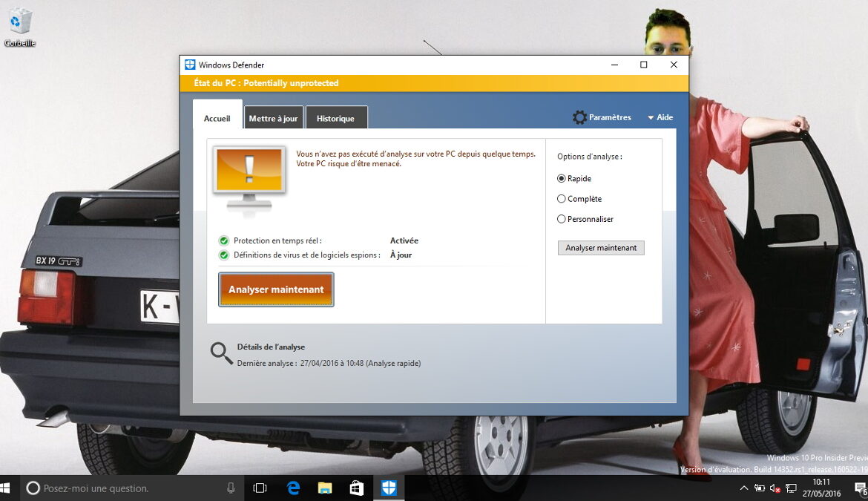Switch to the Mettre à jour tab
Viewport: 868px width, 501px height.
[x=273, y=118]
